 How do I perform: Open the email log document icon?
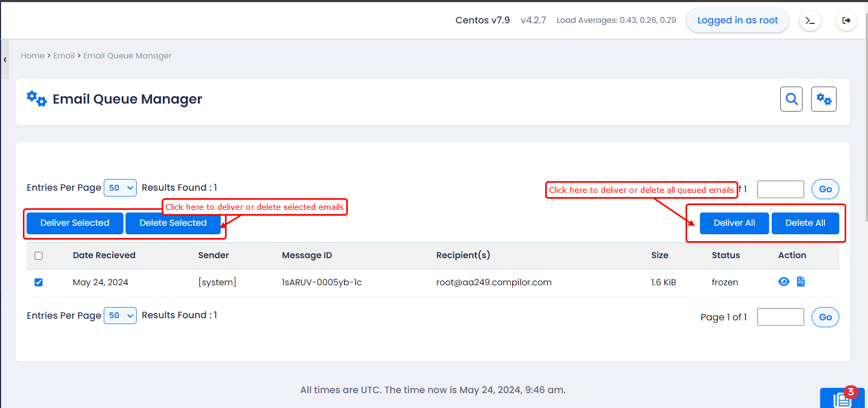pos(801,282)
